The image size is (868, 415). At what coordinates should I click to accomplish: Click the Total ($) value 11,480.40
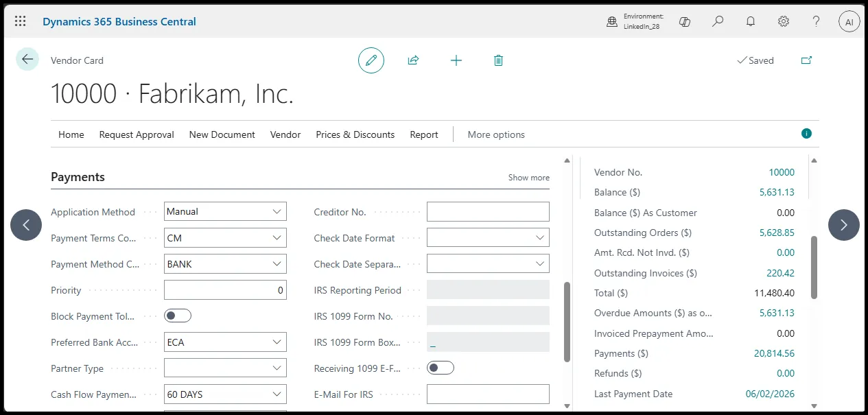774,293
